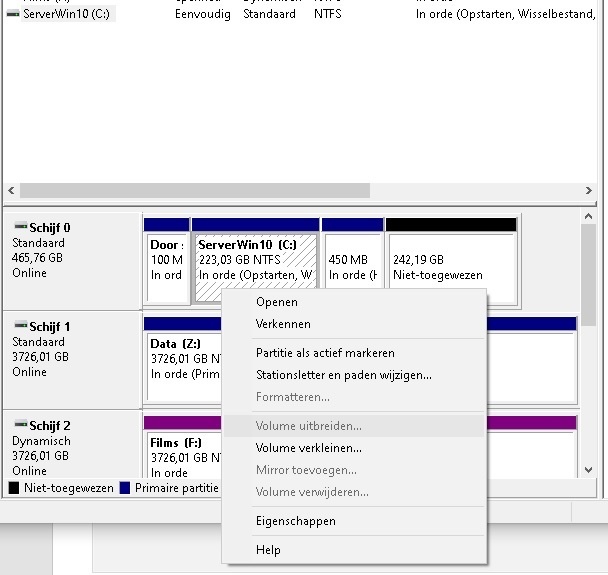Image resolution: width=608 pixels, height=575 pixels.
Task: Select the 100 MB 'Door' partition on Schijf 0
Action: (x=167, y=261)
